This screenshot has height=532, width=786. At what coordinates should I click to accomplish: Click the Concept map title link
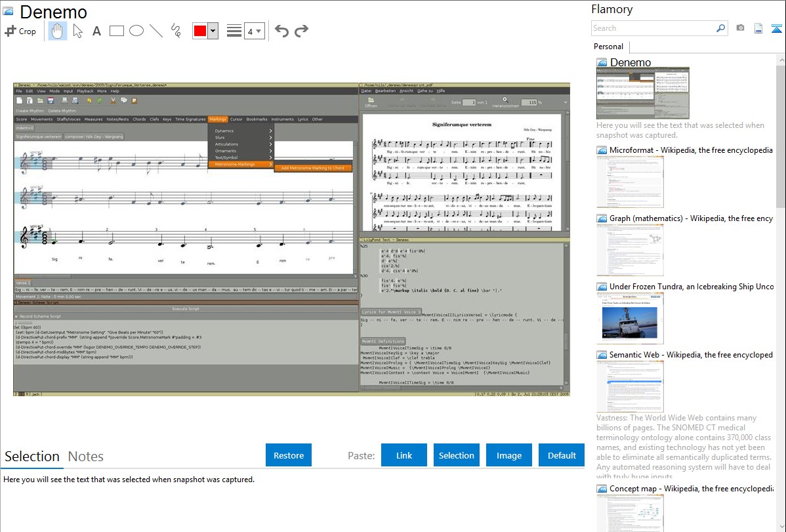coord(692,488)
